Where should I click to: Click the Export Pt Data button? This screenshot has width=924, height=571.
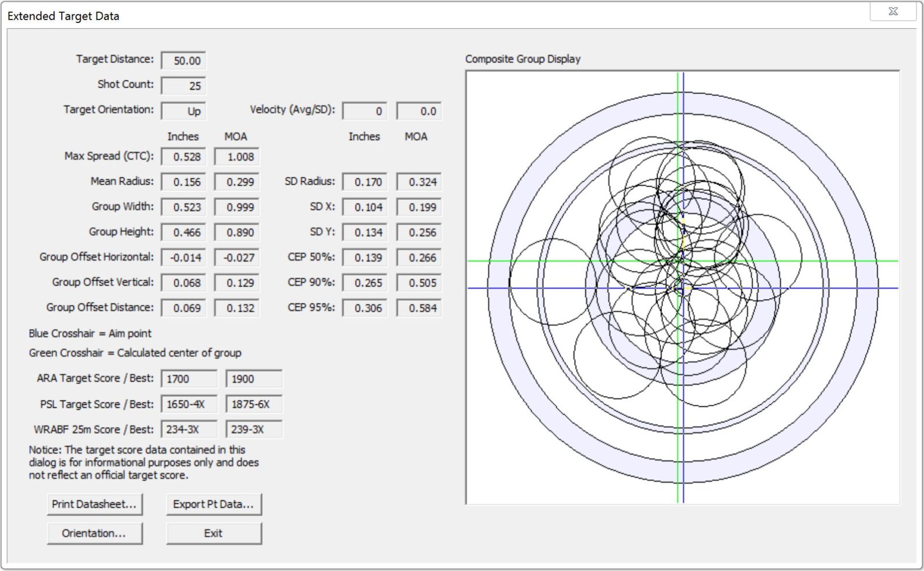pyautogui.click(x=214, y=503)
